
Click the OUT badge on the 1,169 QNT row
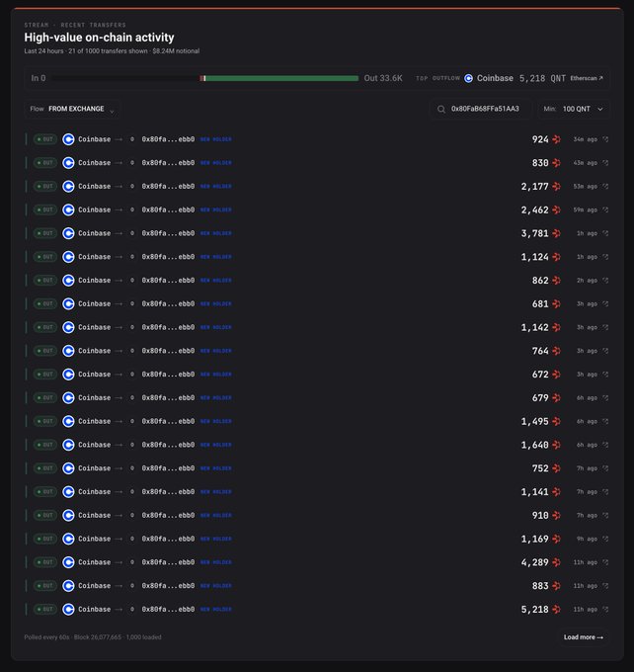point(45,539)
